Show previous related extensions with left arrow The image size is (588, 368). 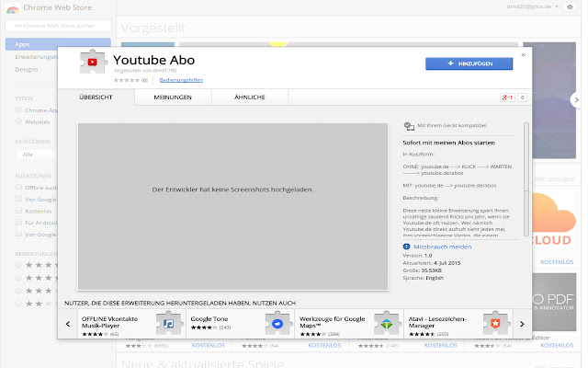tap(68, 324)
